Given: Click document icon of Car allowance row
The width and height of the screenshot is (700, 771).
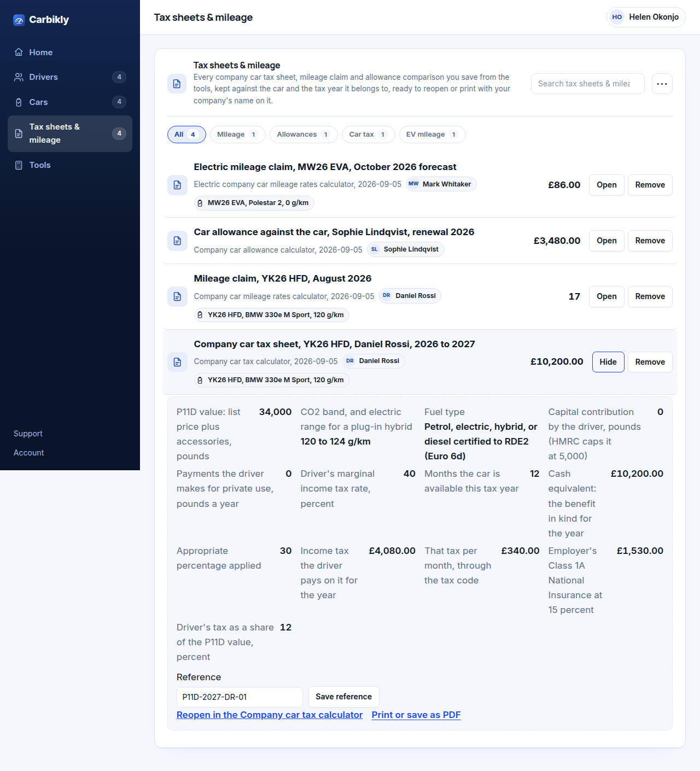Looking at the screenshot, I should pyautogui.click(x=177, y=241).
